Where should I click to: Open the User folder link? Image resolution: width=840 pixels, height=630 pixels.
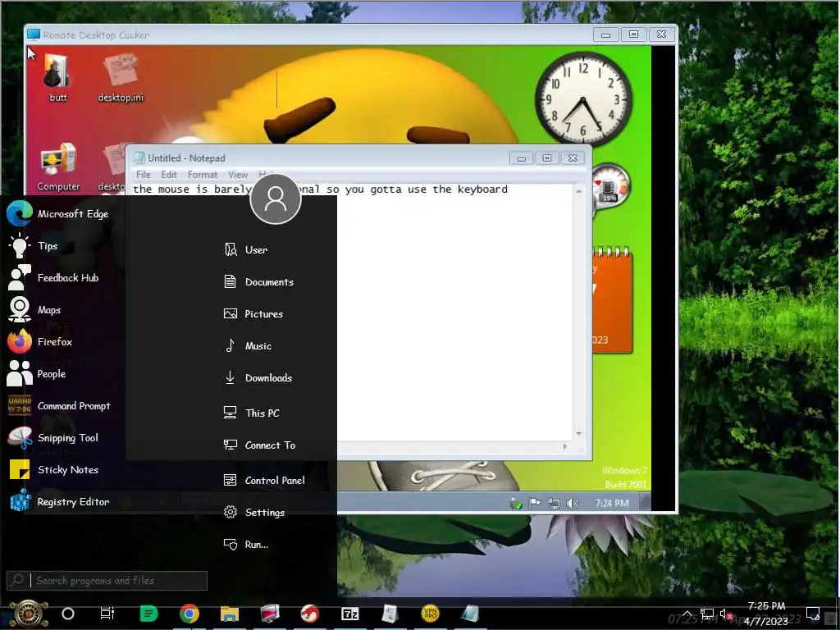coord(245,249)
